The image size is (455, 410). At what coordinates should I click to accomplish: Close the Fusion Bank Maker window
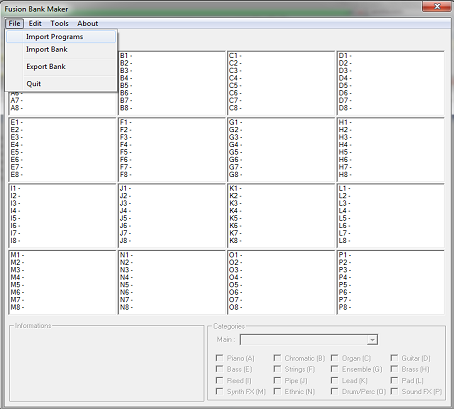tap(437, 6)
